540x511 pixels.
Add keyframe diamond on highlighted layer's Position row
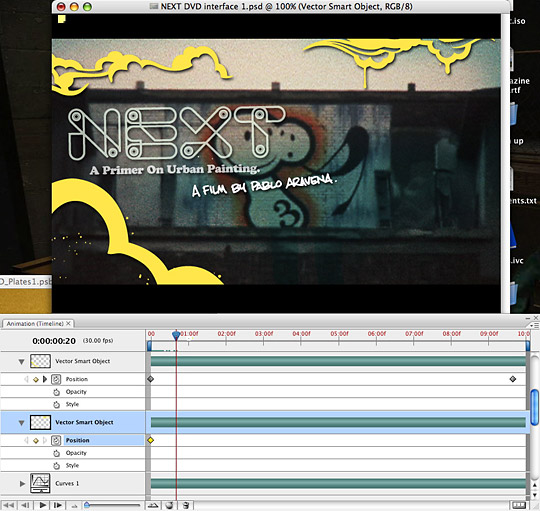pos(35,440)
